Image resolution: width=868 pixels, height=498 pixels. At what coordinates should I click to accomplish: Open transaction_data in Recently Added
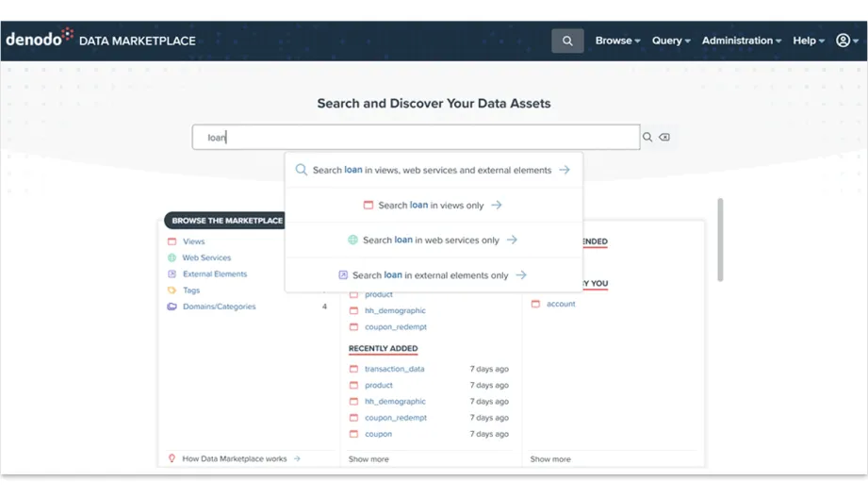tap(394, 369)
